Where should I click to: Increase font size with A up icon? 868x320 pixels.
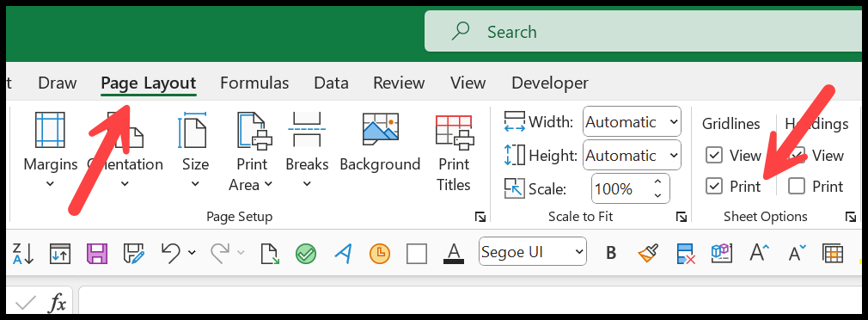pos(760,252)
